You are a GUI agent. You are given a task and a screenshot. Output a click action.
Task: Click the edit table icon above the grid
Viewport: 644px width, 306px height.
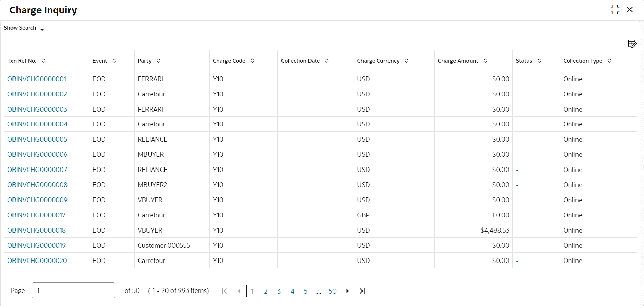pos(632,43)
